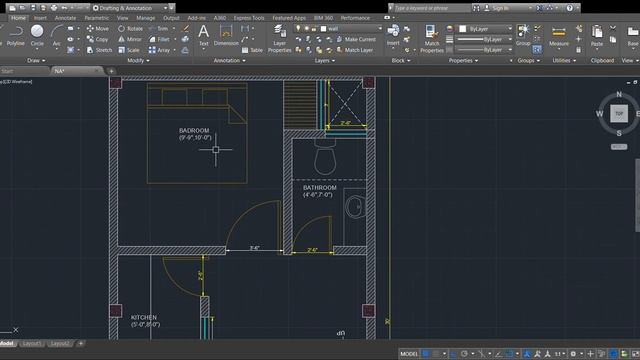Activate the Rotate tool
The image size is (640, 360).
130,29
